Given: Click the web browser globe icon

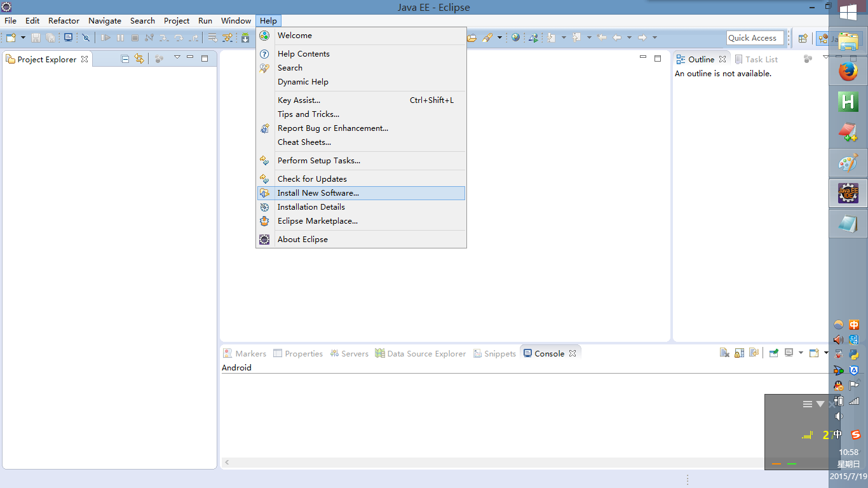Looking at the screenshot, I should pos(515,37).
